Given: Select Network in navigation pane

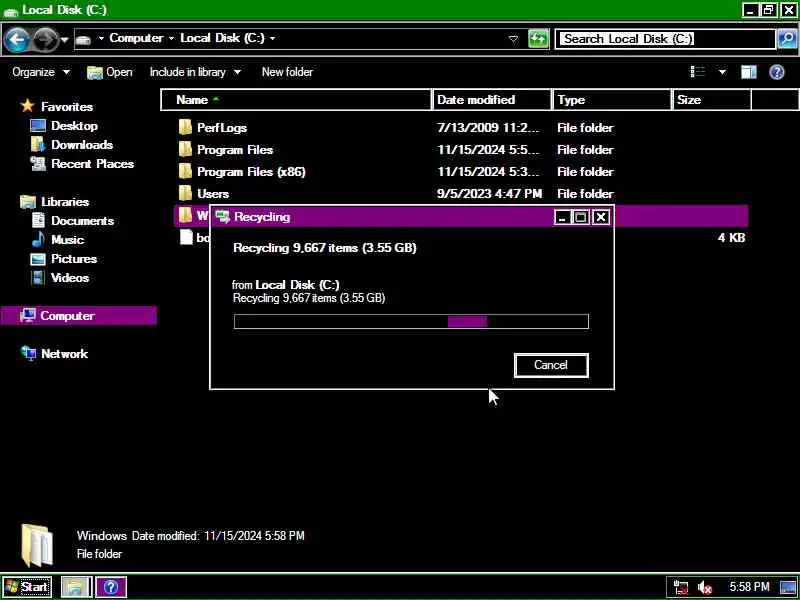Looking at the screenshot, I should point(55,354).
